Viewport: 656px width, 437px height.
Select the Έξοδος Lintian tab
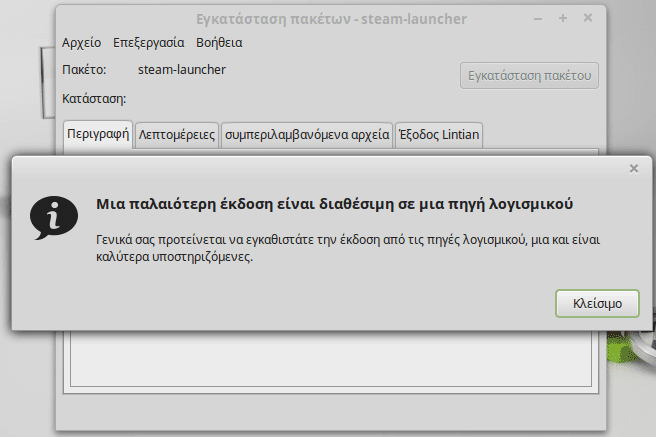pyautogui.click(x=439, y=135)
